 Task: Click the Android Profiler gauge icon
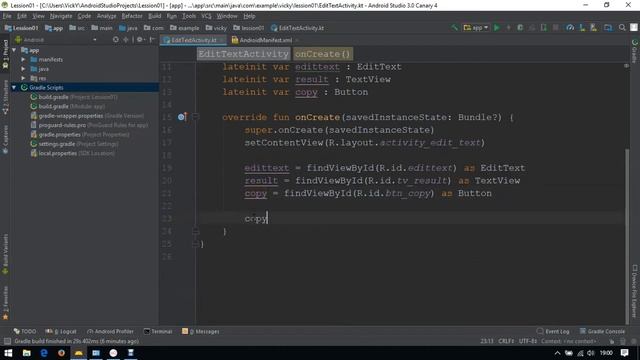(x=570, y=28)
